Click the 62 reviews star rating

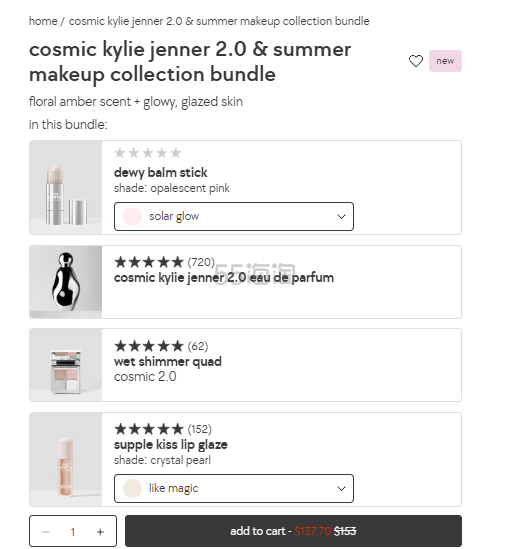(x=161, y=346)
